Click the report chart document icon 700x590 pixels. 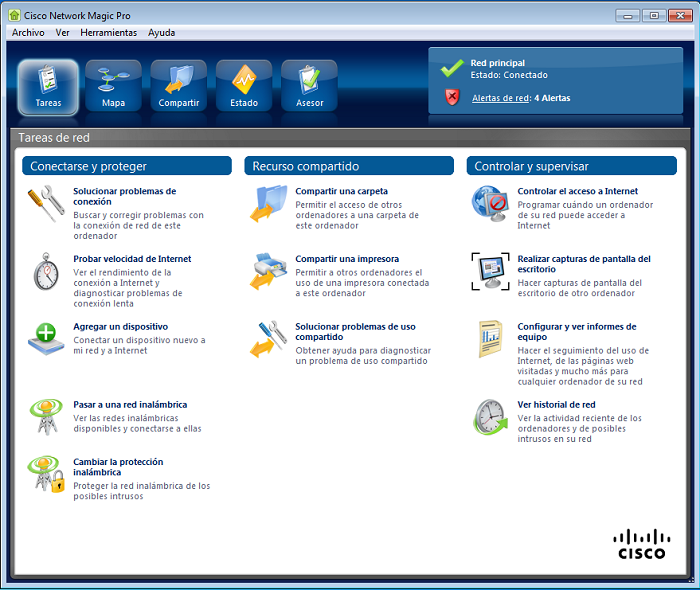tap(490, 339)
